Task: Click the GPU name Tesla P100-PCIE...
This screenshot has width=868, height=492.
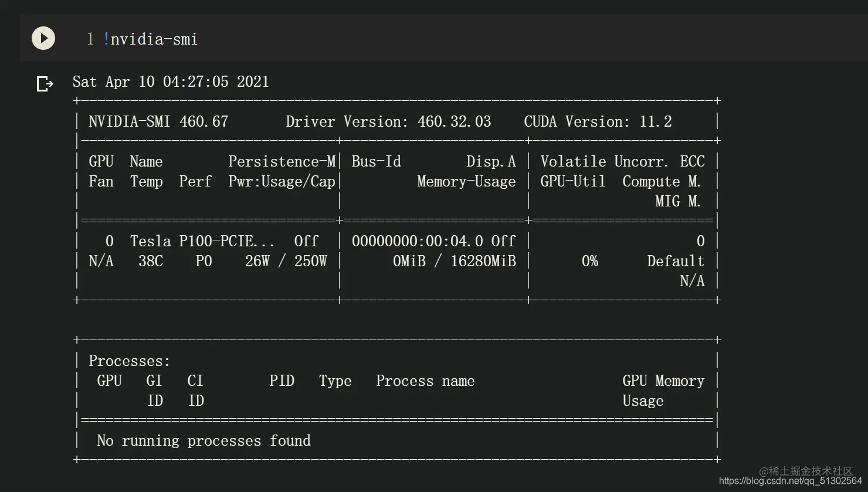Action: [x=202, y=241]
